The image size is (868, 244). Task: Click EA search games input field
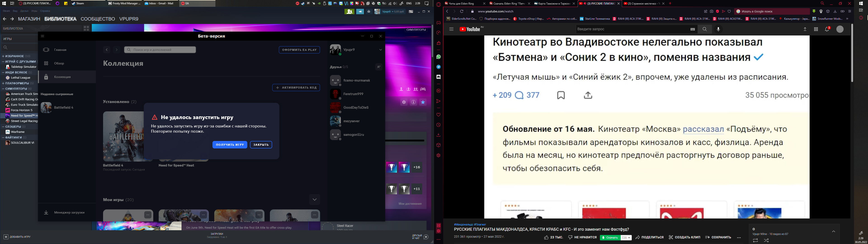tap(160, 50)
